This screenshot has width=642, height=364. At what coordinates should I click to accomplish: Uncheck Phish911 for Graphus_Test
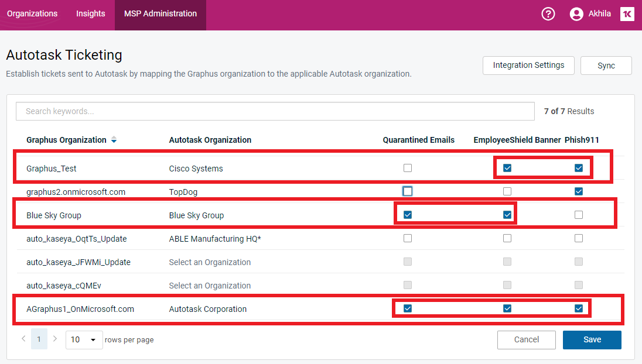[579, 168]
